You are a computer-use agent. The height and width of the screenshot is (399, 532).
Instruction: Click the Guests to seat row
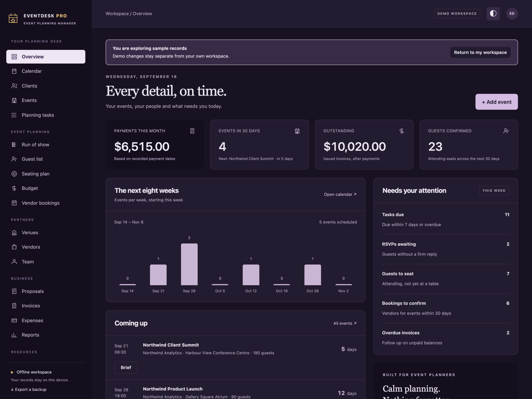coord(446,278)
